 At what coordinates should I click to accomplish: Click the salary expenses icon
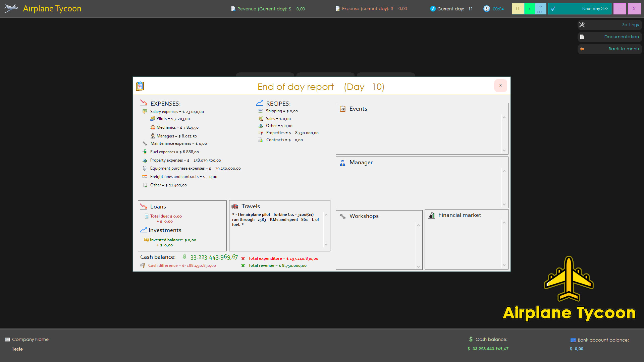coord(145,111)
